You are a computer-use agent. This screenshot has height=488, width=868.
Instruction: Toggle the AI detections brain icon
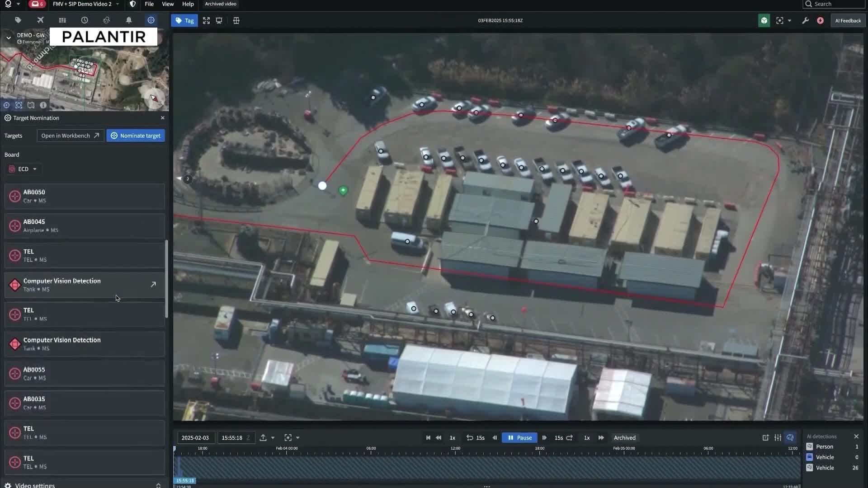(790, 437)
